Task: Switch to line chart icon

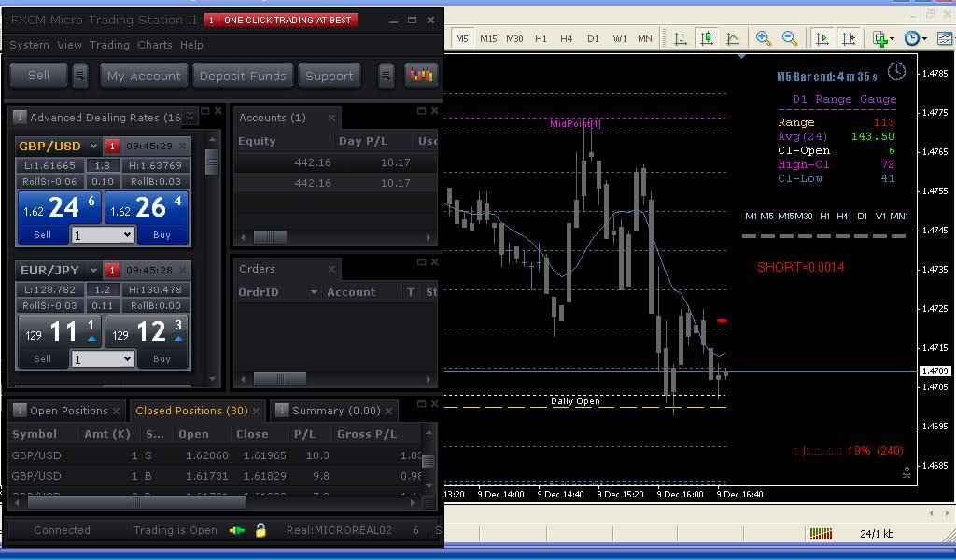Action: pos(733,38)
